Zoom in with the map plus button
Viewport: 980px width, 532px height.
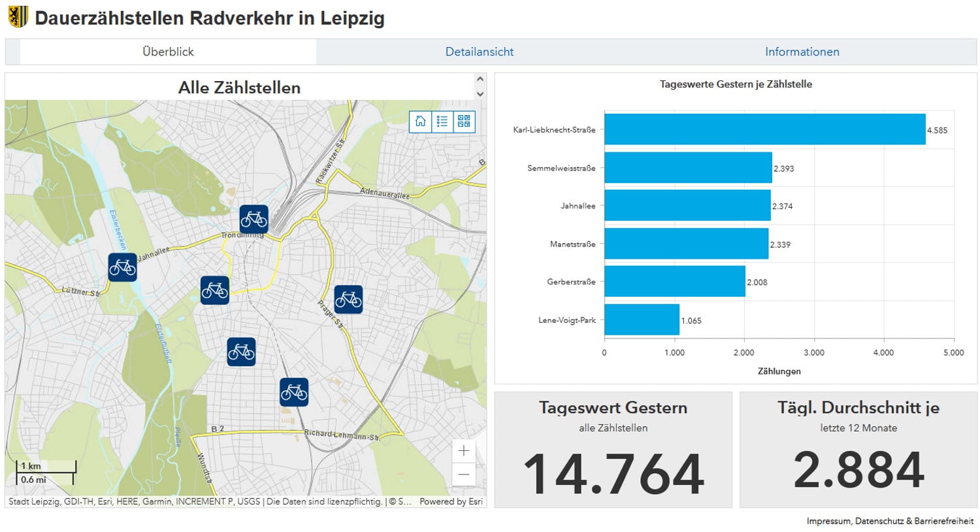(x=464, y=451)
